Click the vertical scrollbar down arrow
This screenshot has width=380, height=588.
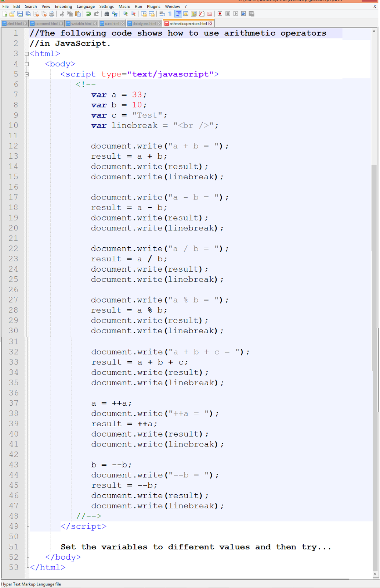pyautogui.click(x=374, y=574)
